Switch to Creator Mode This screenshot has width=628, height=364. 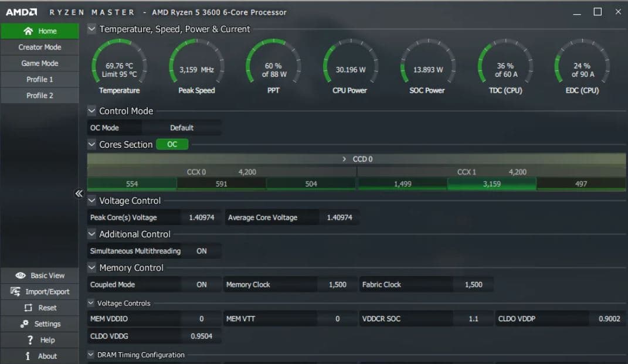(39, 47)
